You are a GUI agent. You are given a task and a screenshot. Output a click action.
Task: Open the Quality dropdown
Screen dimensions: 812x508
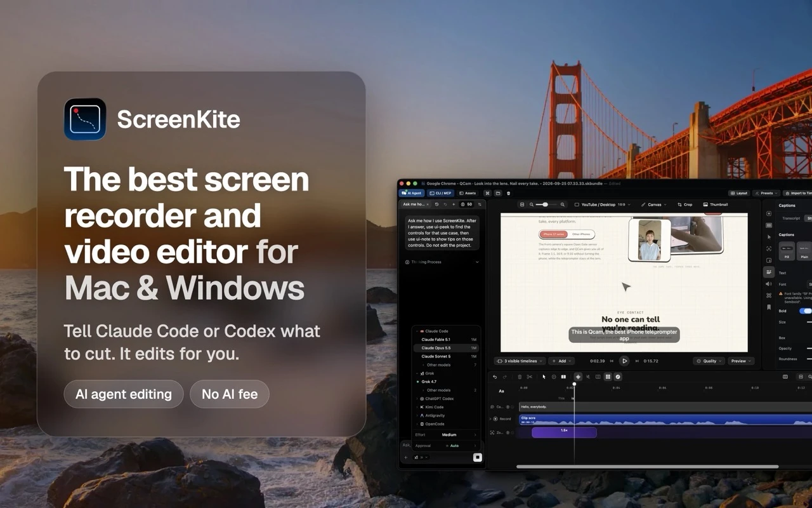click(709, 361)
